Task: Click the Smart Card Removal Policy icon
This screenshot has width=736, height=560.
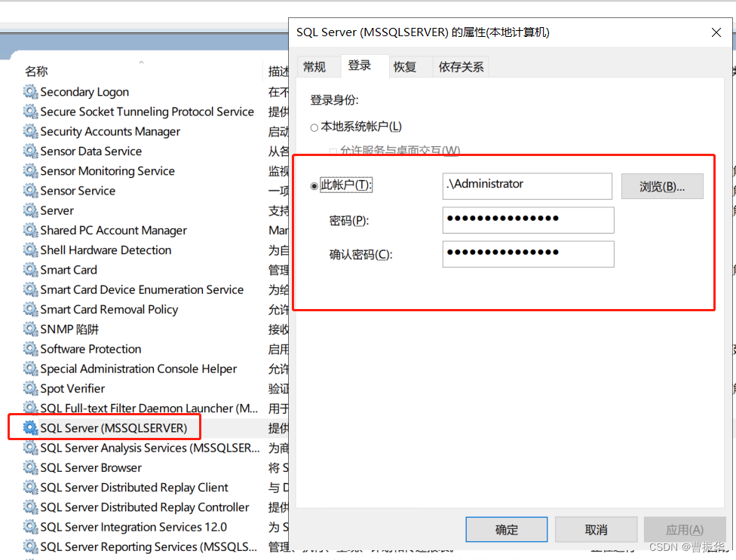Action: [x=30, y=309]
